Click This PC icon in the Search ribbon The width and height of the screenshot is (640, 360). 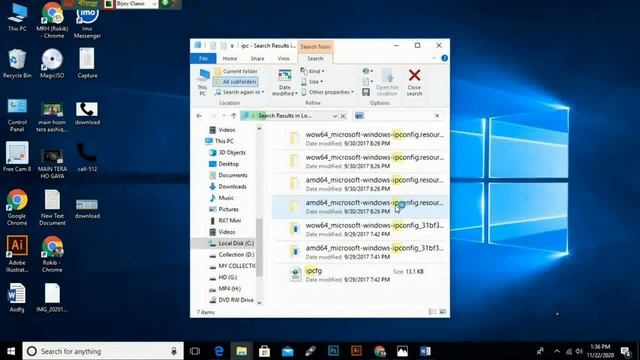click(x=202, y=82)
